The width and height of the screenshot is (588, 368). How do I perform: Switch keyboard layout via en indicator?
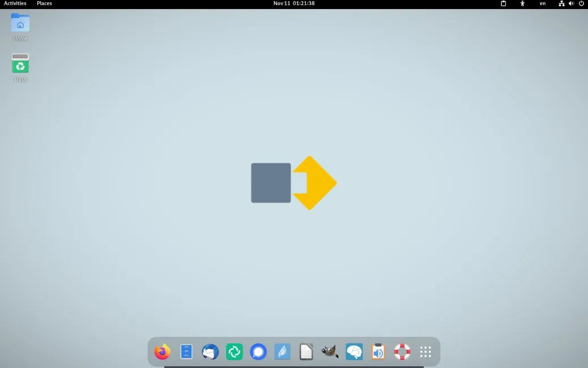click(x=542, y=3)
